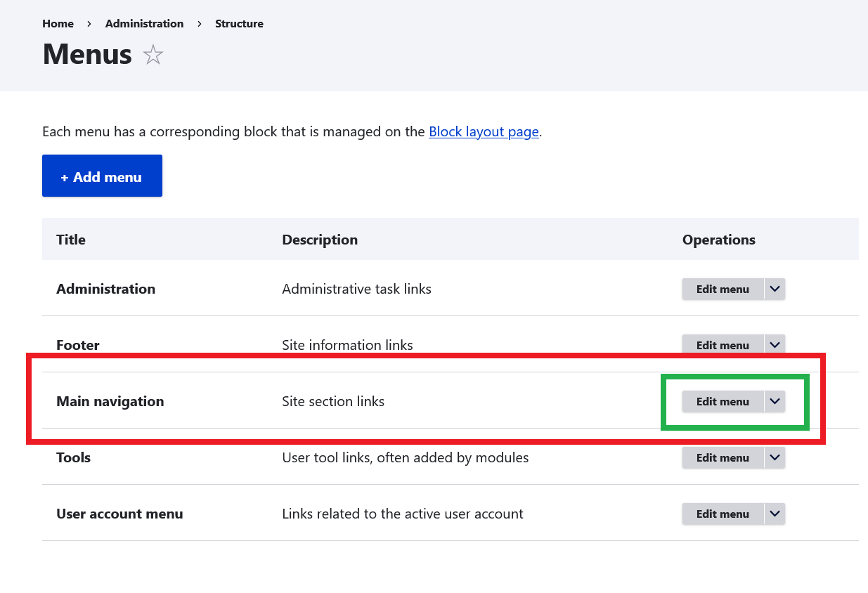Click Edit menu for Administration
The height and width of the screenshot is (593, 868).
(x=722, y=289)
